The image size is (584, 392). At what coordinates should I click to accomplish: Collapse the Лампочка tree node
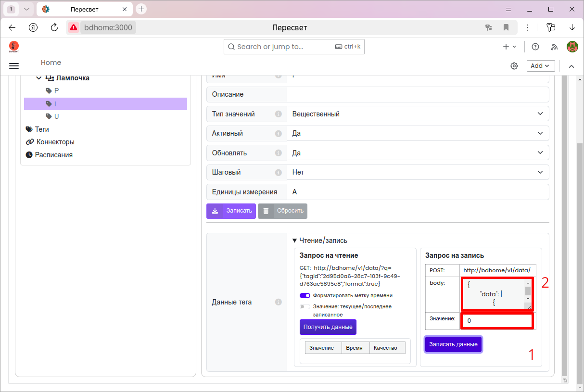(x=39, y=78)
